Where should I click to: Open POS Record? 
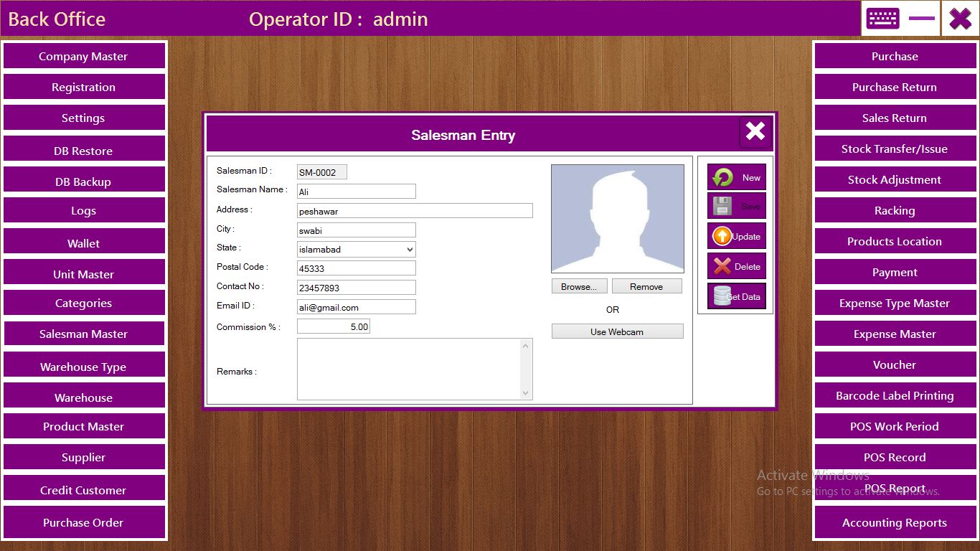pyautogui.click(x=895, y=457)
